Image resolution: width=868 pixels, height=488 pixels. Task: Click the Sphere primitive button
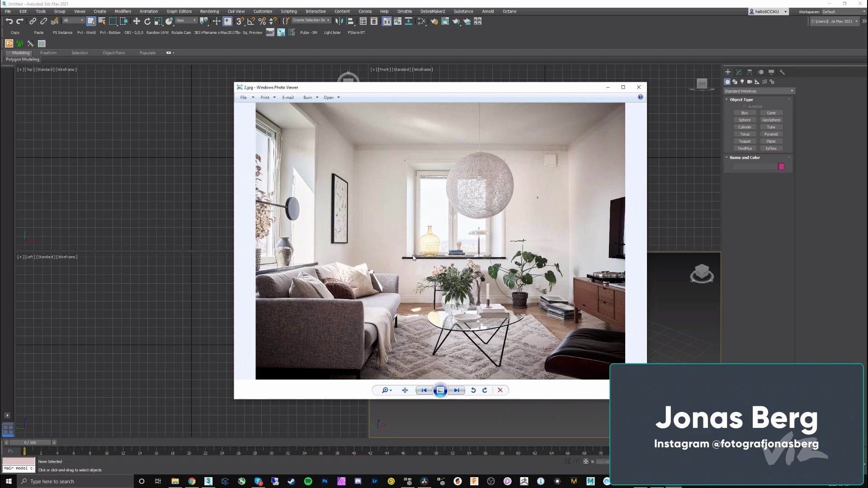(744, 120)
